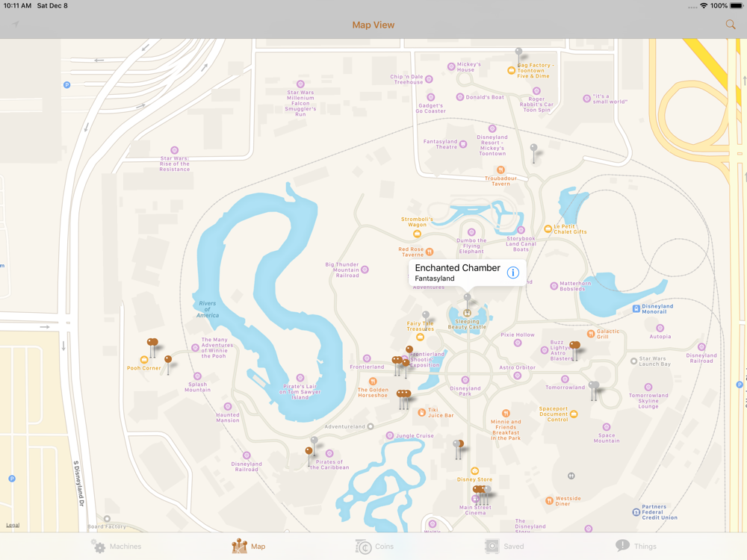Tap the Pooh Corner shop marker
This screenshot has height=560, width=747.
tap(144, 360)
